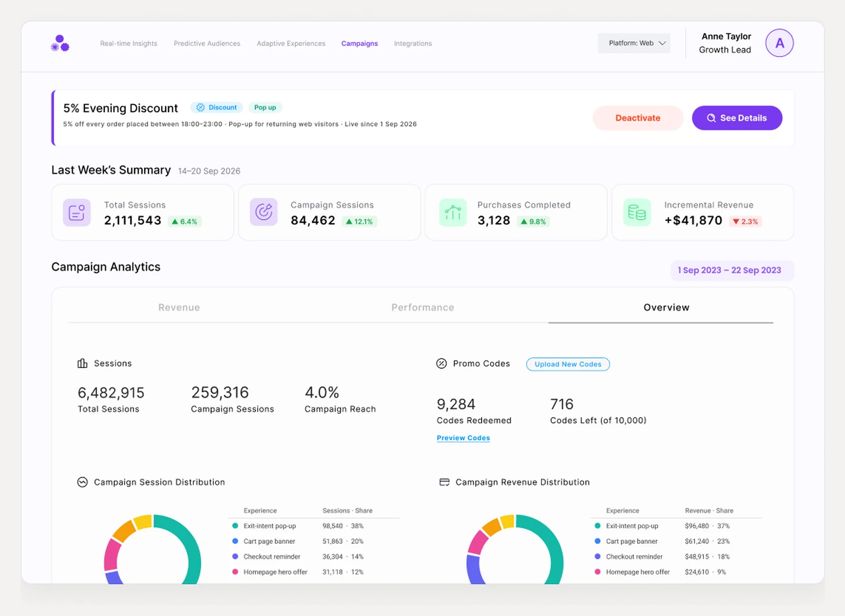Open the Preview Codes link

(x=463, y=438)
